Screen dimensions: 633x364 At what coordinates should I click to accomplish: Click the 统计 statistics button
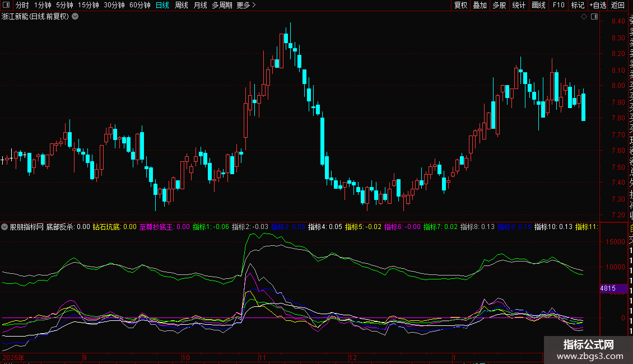pyautogui.click(x=519, y=6)
